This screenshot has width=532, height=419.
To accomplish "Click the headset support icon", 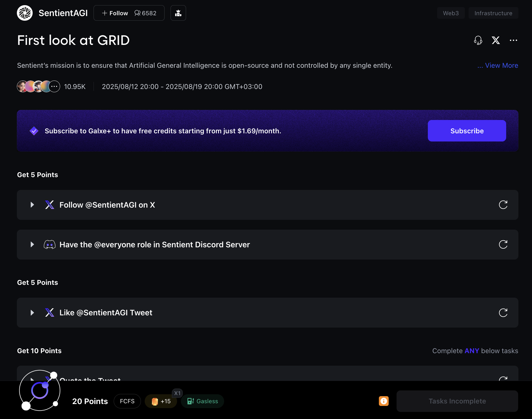I will [478, 40].
